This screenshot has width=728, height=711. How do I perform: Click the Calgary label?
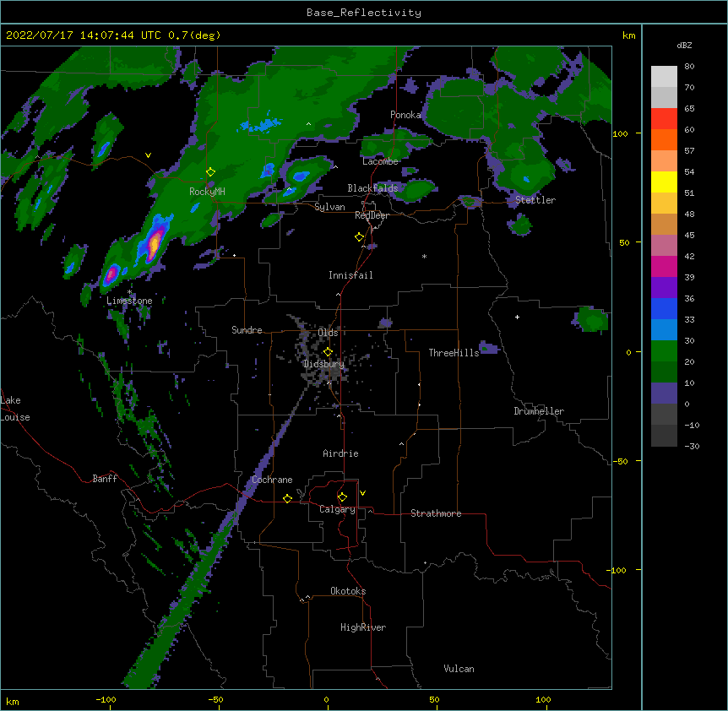pyautogui.click(x=337, y=509)
